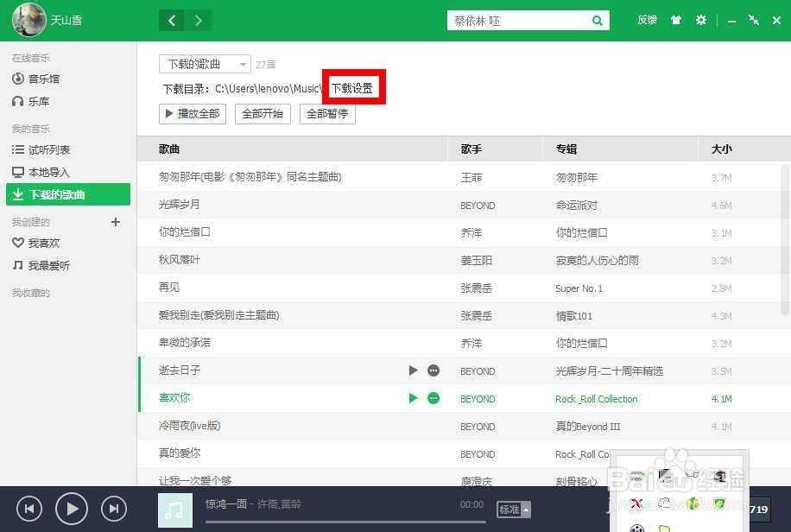
Task: Click the back navigation arrow
Action: pos(171,19)
